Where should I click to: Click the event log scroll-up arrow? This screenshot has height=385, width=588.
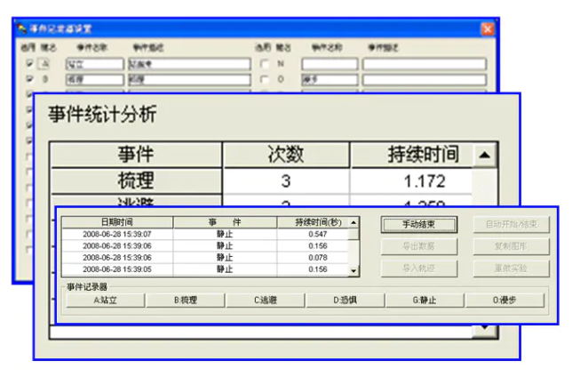tap(354, 222)
